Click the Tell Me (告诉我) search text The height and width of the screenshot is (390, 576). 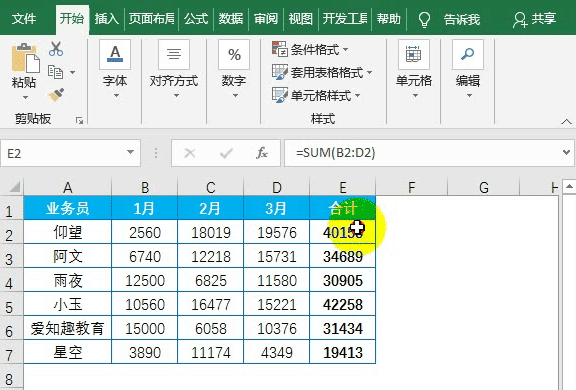(462, 19)
